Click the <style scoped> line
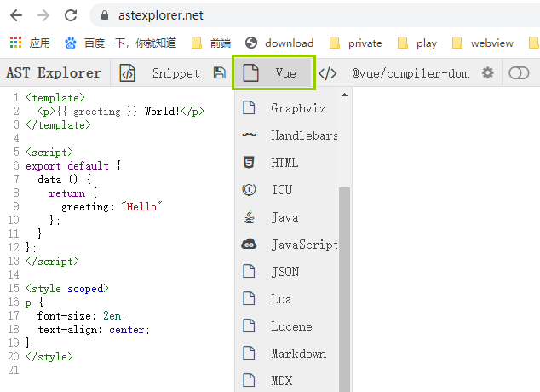This screenshot has width=540, height=392. coord(67,289)
